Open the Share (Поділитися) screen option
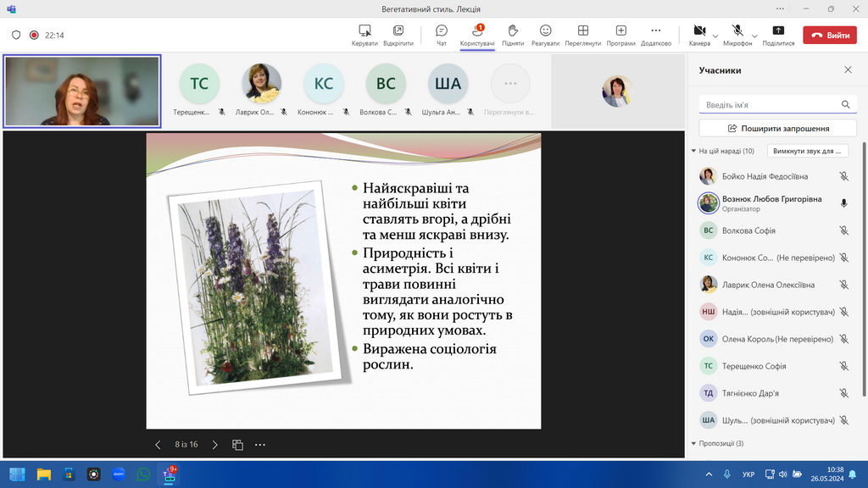868x488 pixels. (x=778, y=31)
